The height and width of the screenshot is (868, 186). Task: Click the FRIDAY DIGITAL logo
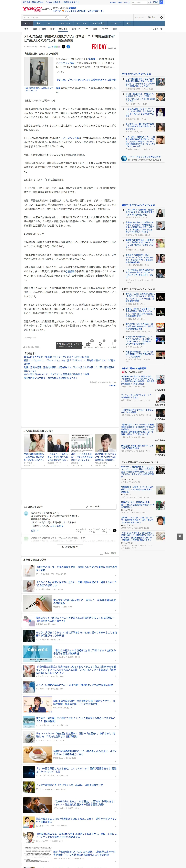tap(104, 47)
